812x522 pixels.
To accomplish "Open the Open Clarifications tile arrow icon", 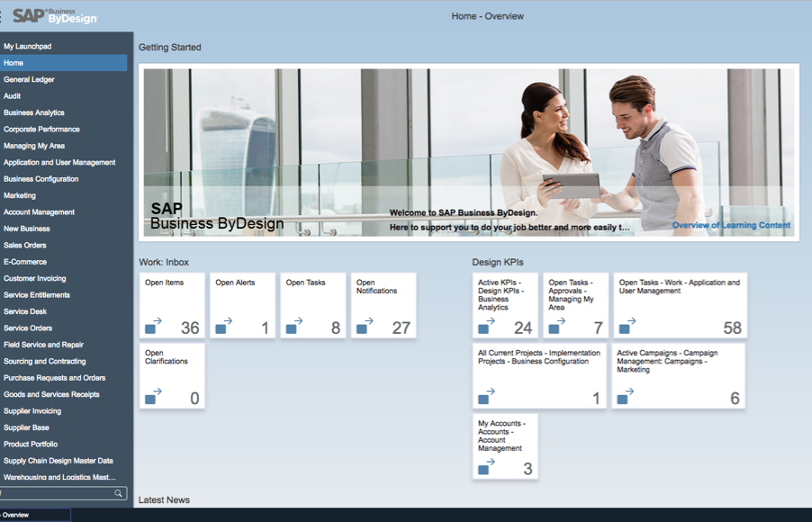I will pos(153,396).
